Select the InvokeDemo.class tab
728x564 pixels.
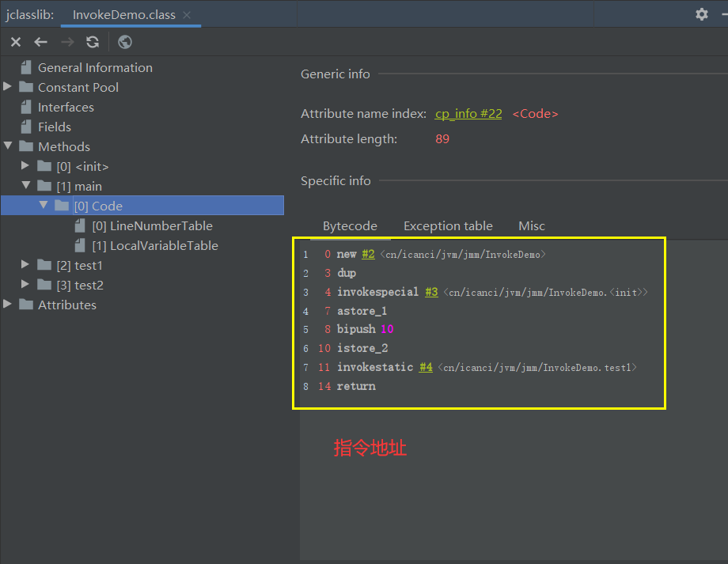124,15
